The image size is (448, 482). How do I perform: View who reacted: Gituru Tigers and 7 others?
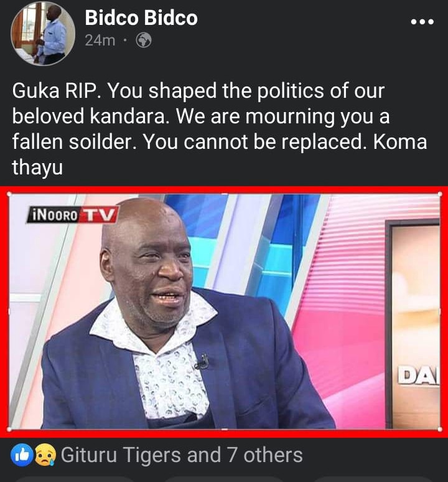pyautogui.click(x=182, y=455)
